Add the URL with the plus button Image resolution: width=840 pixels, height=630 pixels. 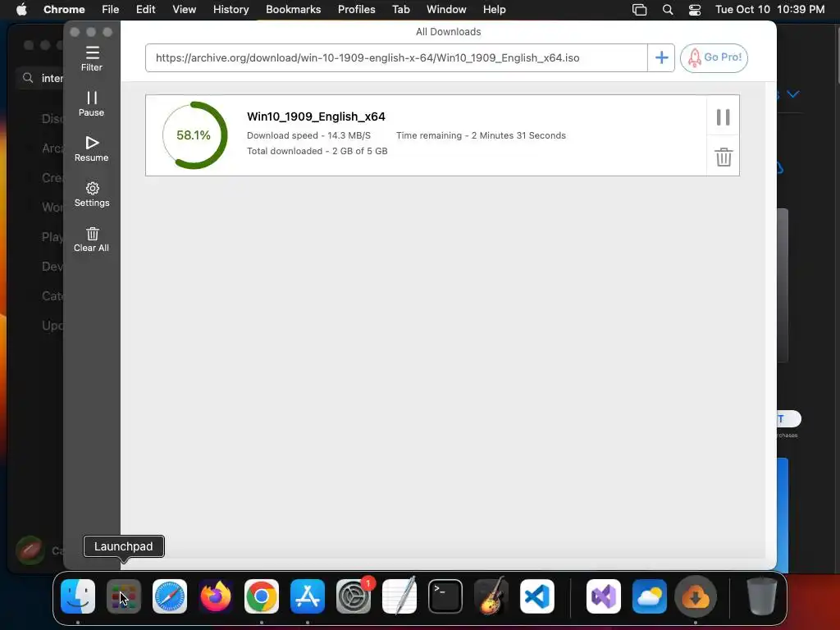point(661,58)
